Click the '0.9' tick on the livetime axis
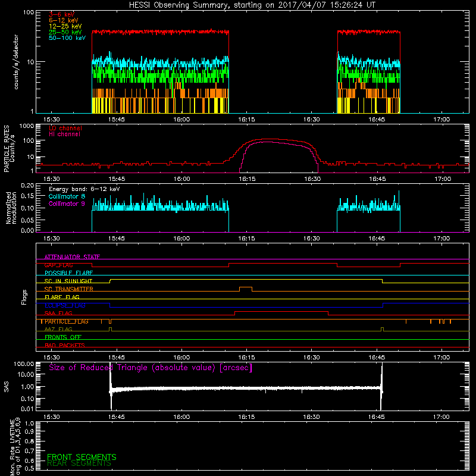476x476 pixels. pyautogui.click(x=29, y=432)
